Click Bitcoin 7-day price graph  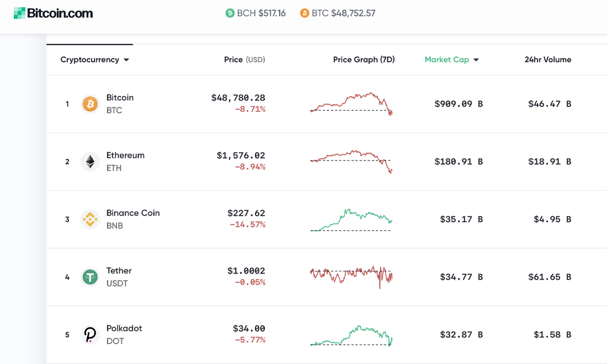coord(352,104)
